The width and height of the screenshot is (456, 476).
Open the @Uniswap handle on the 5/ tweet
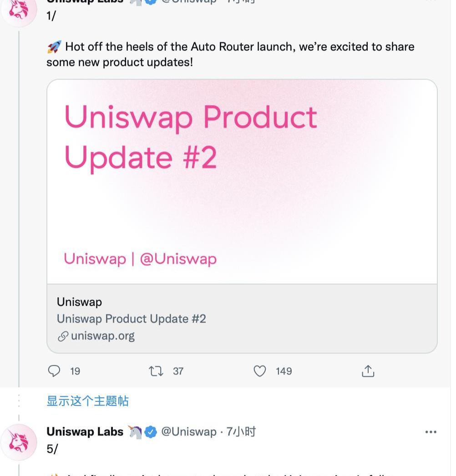pyautogui.click(x=188, y=432)
